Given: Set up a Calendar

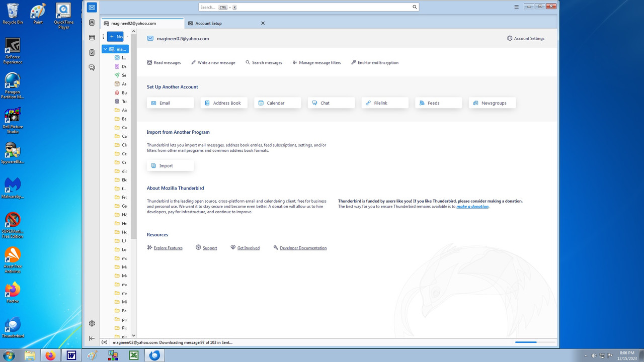Looking at the screenshot, I should (x=278, y=103).
